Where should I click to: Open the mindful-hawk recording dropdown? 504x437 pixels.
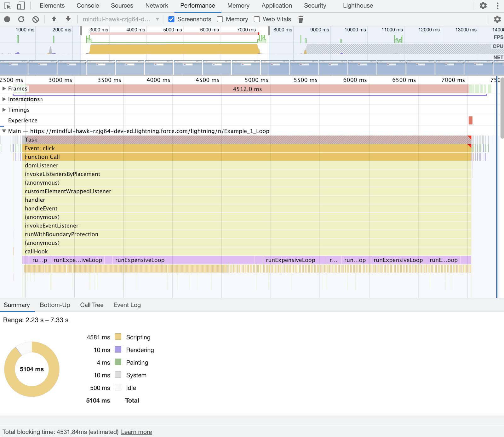click(x=121, y=19)
